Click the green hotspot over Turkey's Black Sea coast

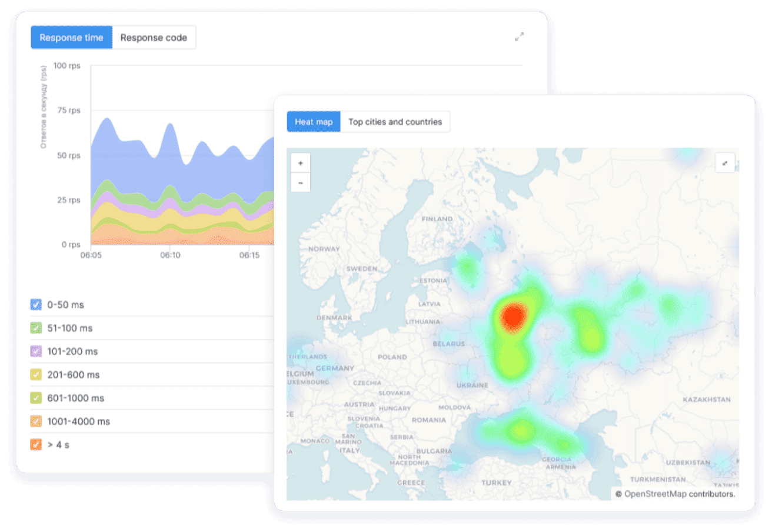pos(520,430)
